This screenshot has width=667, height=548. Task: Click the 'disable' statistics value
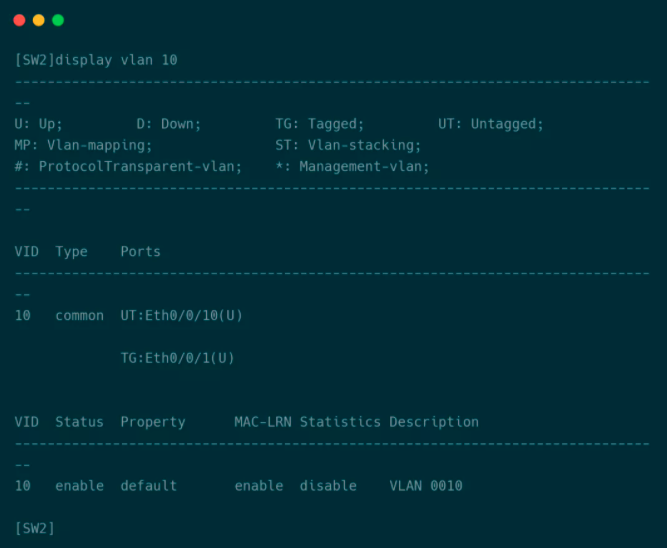tap(328, 486)
